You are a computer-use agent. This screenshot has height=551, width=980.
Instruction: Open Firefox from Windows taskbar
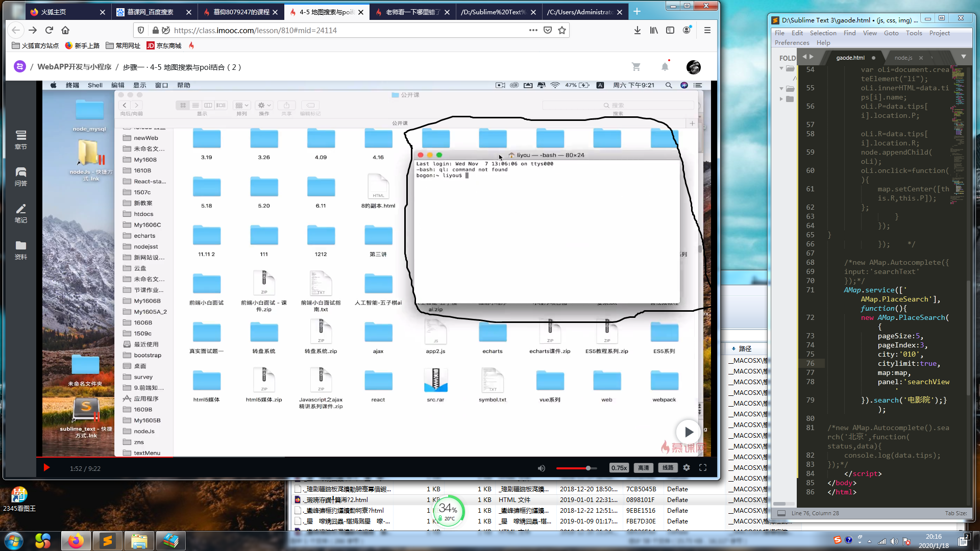(x=76, y=540)
